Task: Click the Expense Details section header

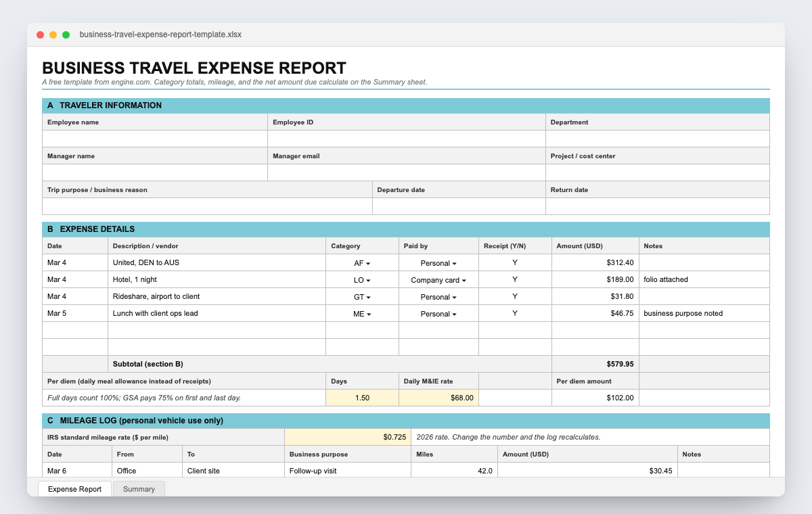Action: tap(406, 229)
